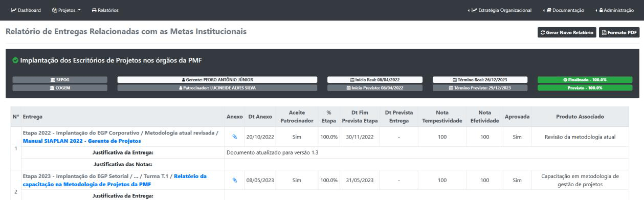The image size is (644, 200).
Task: Open attachment paperclip icon dated 20/10/2022
Action: click(235, 137)
